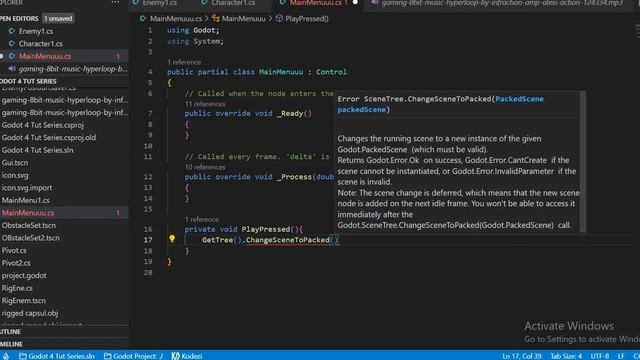Open RigEne.cs file
Screen dimensions: 640x360
pyautogui.click(x=17, y=288)
